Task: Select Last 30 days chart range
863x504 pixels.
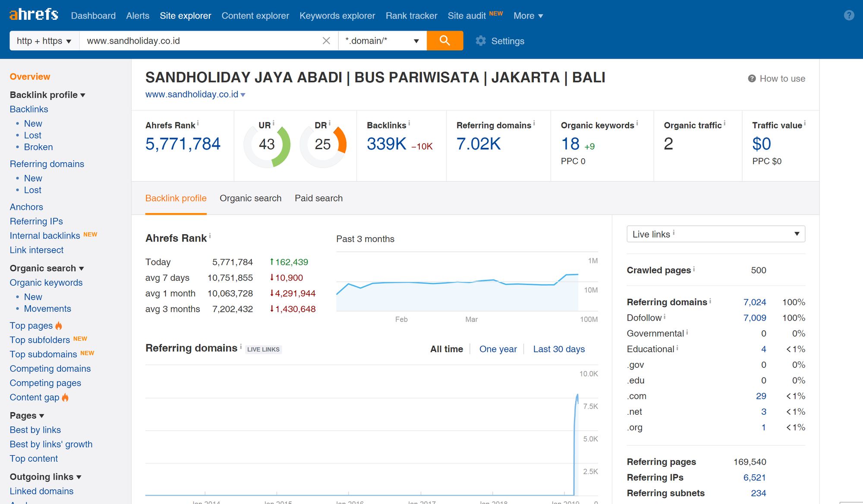Action: click(x=559, y=349)
